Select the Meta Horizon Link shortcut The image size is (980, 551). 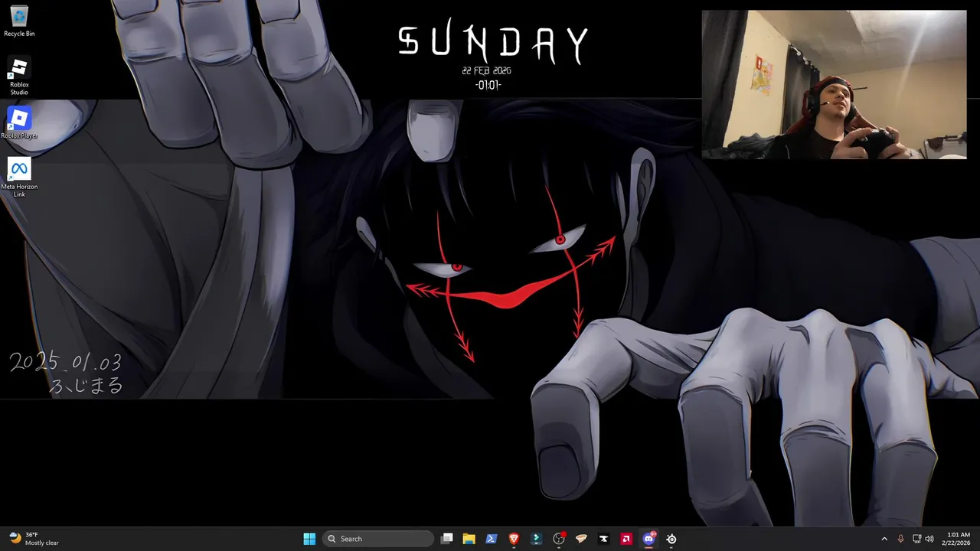click(19, 177)
